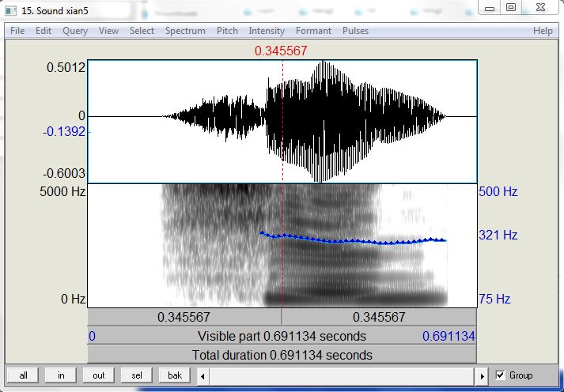Viewport: 564px width, 392px height.
Task: Click the 'all' zoom button
Action: coord(23,375)
